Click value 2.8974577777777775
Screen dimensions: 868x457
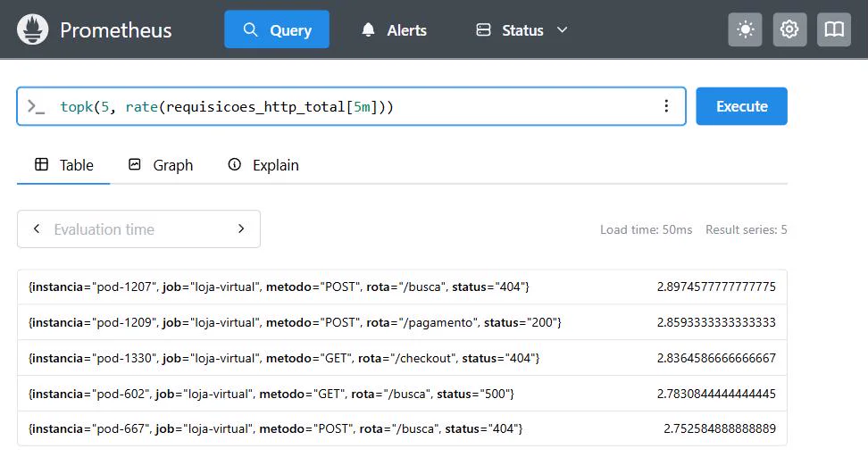pyautogui.click(x=716, y=287)
